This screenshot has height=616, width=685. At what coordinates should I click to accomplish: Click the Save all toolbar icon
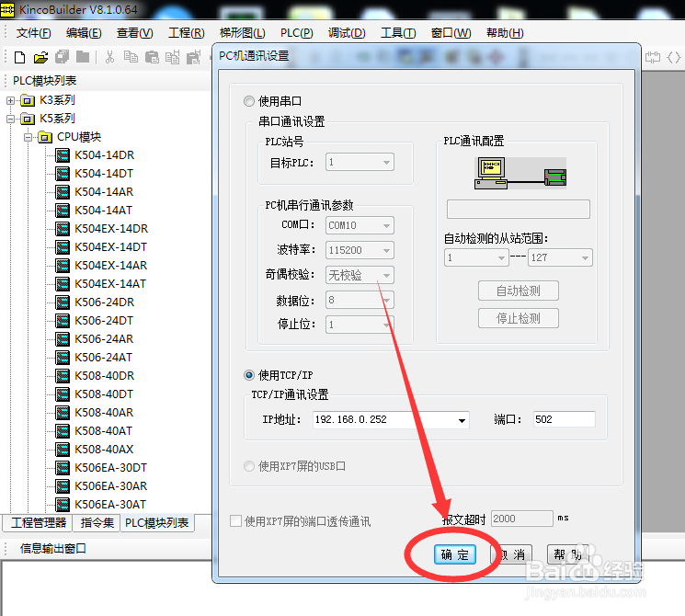tap(62, 57)
